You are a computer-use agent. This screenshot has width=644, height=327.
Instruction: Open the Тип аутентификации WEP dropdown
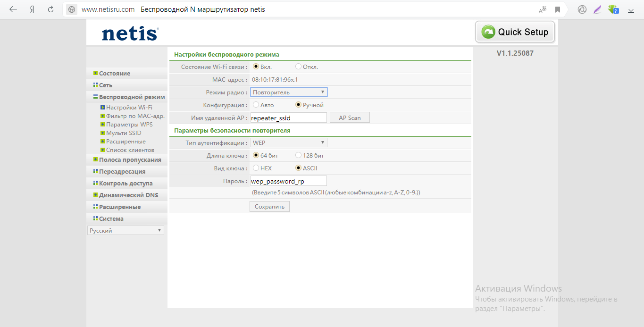[289, 143]
